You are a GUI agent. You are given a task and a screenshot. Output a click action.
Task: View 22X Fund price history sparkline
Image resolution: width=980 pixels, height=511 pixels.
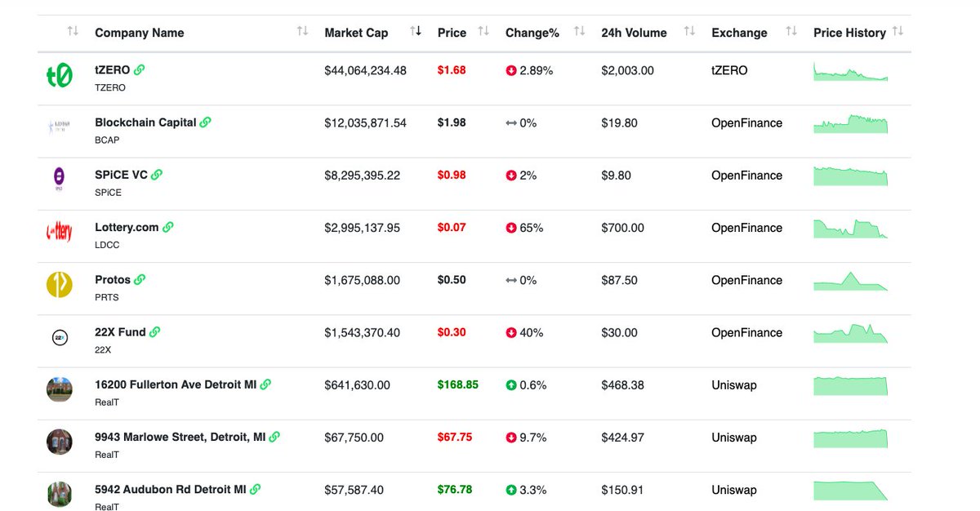tap(850, 334)
